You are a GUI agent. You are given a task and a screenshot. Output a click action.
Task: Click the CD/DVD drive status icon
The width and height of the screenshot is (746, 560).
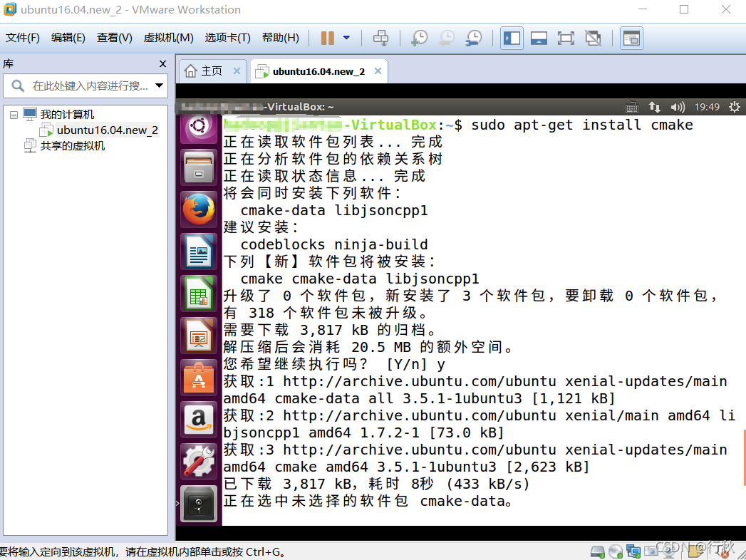[x=616, y=552]
